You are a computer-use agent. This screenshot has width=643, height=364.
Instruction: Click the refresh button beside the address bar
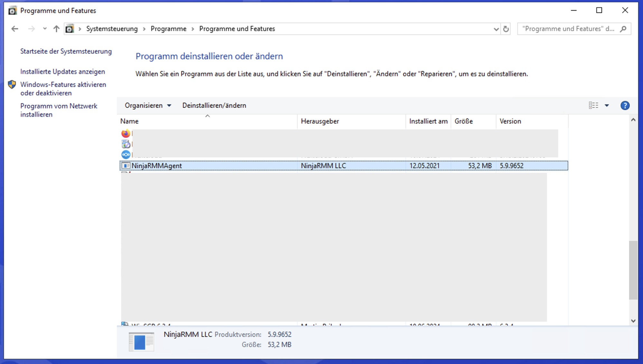506,29
